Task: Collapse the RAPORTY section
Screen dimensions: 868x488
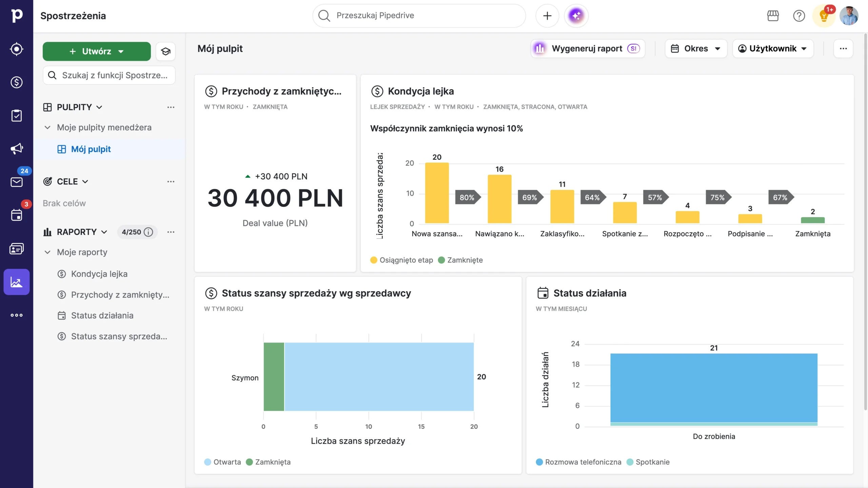Action: [x=104, y=232]
